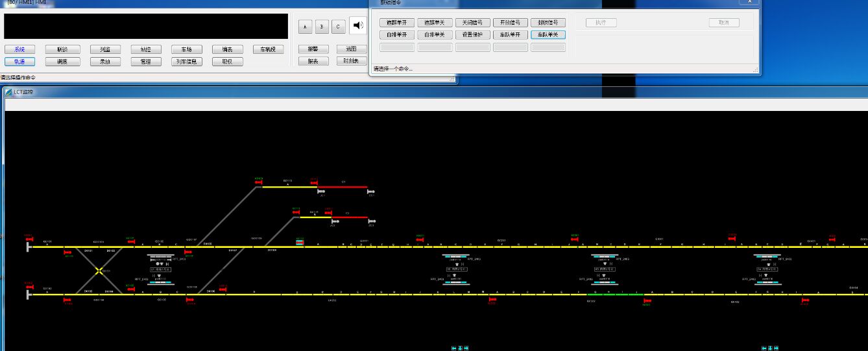This screenshot has height=351, width=868.
Task: Open the 系统 menu button
Action: [19, 49]
